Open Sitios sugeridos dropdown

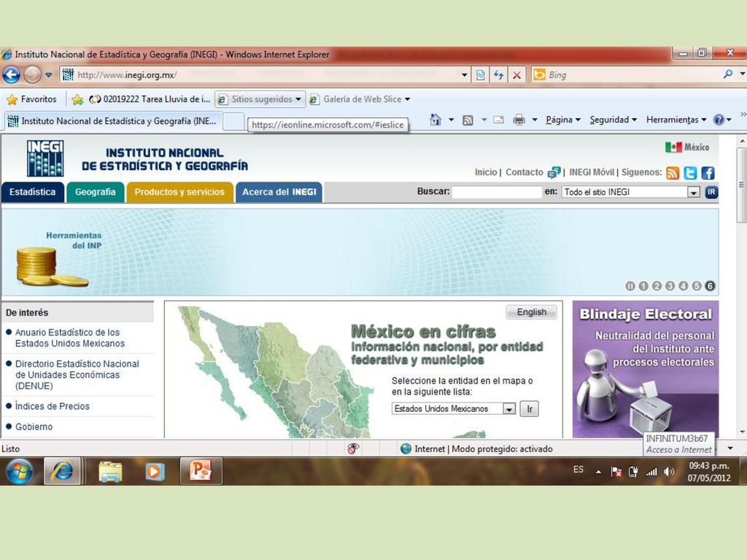[260, 99]
